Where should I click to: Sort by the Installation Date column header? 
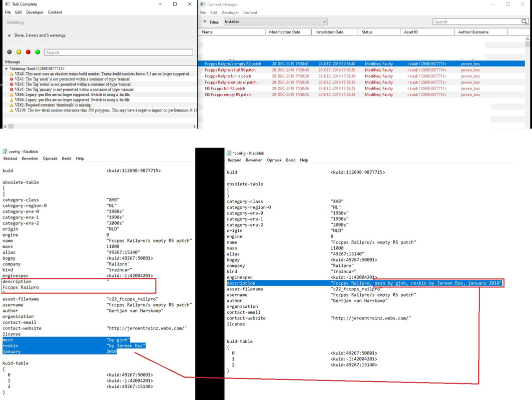334,32
